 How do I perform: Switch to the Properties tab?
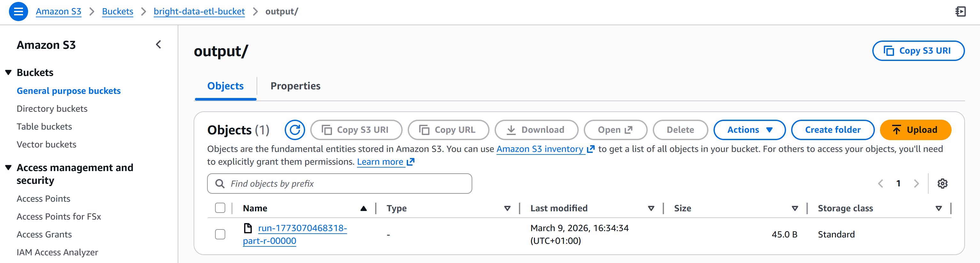coord(295,86)
